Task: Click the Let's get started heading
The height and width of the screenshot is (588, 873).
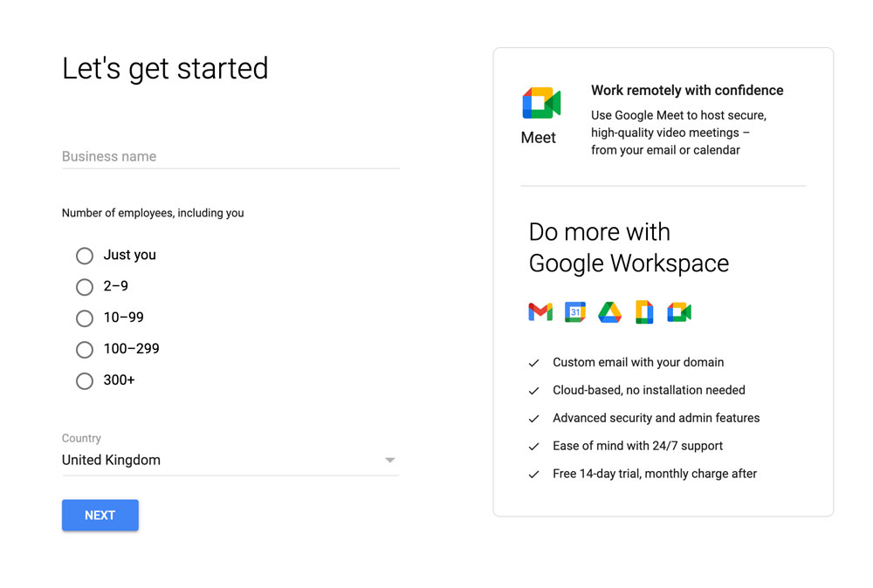Action: click(x=165, y=69)
